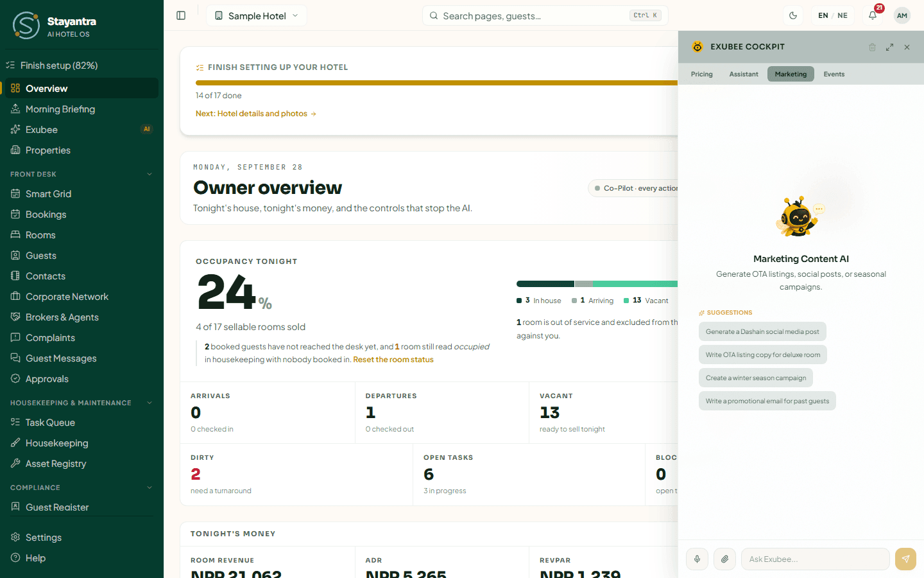Expand Finish setup (82%) checklist
Screen dimensions: 924x578
pos(81,66)
